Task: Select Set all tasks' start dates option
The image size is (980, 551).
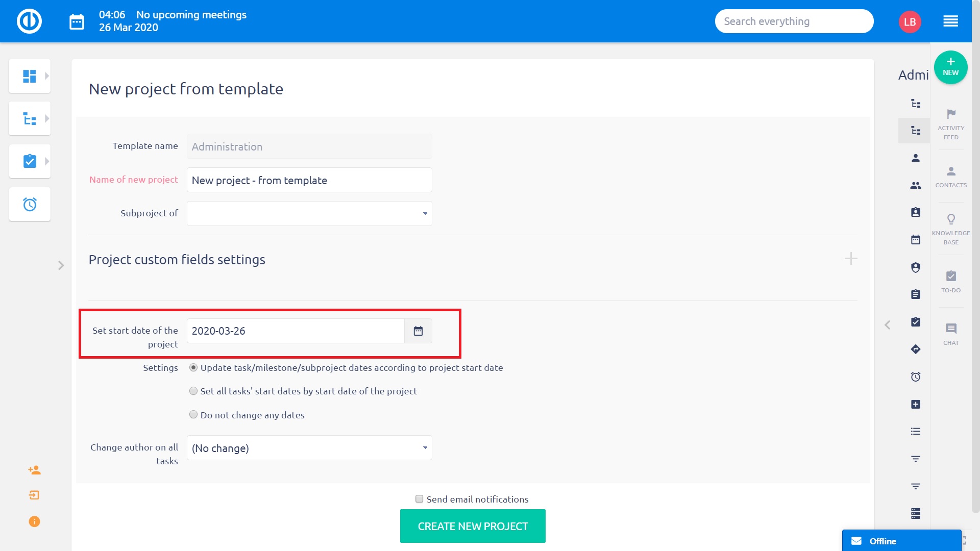Action: [193, 391]
